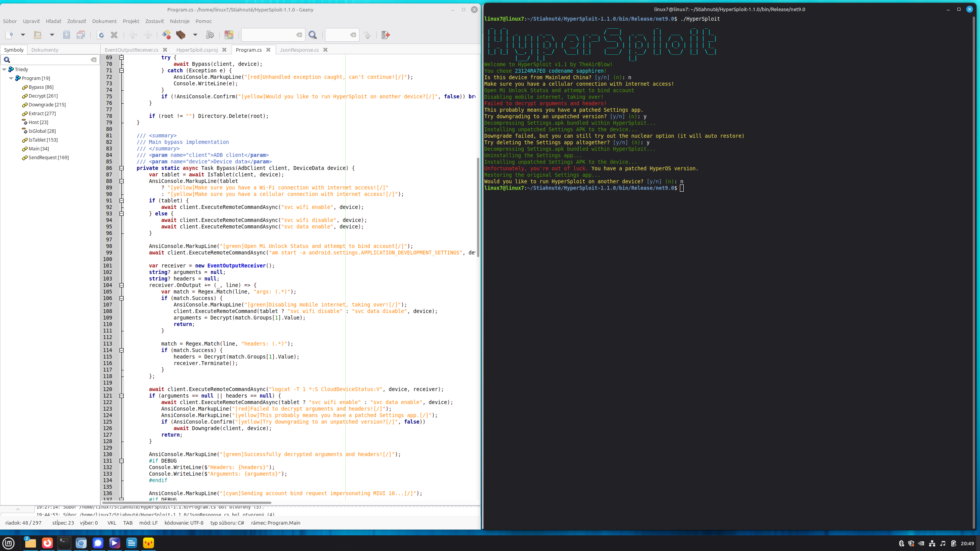Build the file using the brick icon
This screenshot has height=551, width=980.
(181, 35)
